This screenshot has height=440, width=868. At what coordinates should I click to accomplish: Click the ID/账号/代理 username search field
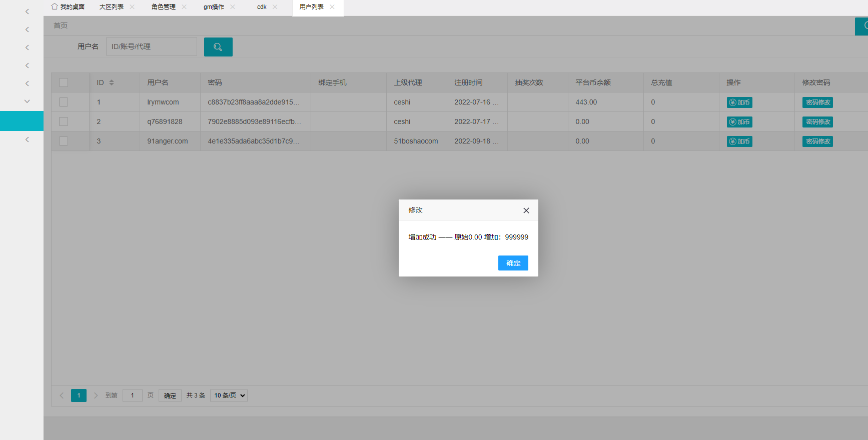151,46
